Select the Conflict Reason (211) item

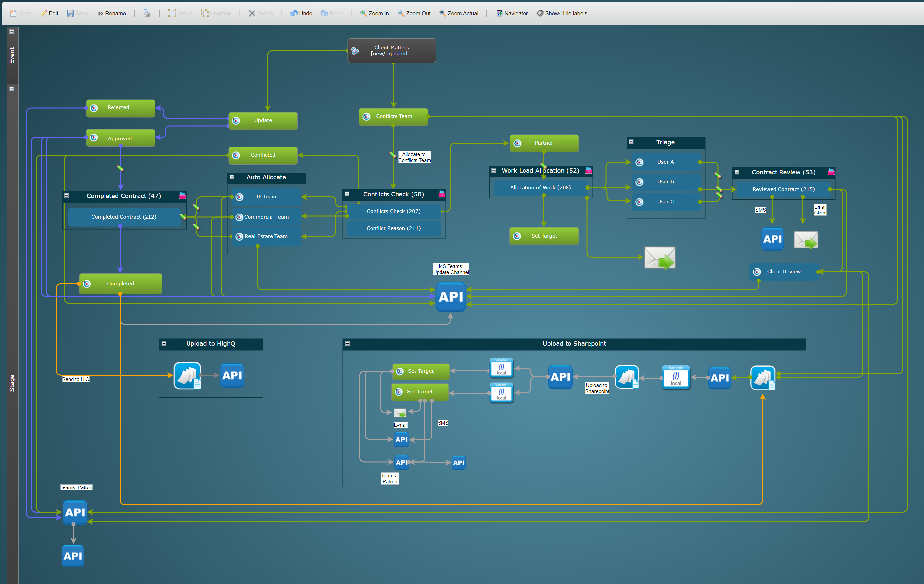click(x=394, y=228)
